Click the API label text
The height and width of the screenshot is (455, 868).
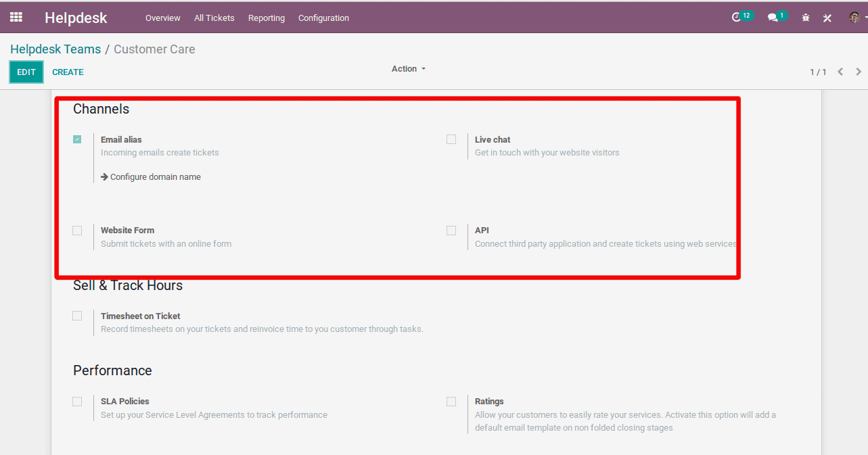pyautogui.click(x=482, y=231)
